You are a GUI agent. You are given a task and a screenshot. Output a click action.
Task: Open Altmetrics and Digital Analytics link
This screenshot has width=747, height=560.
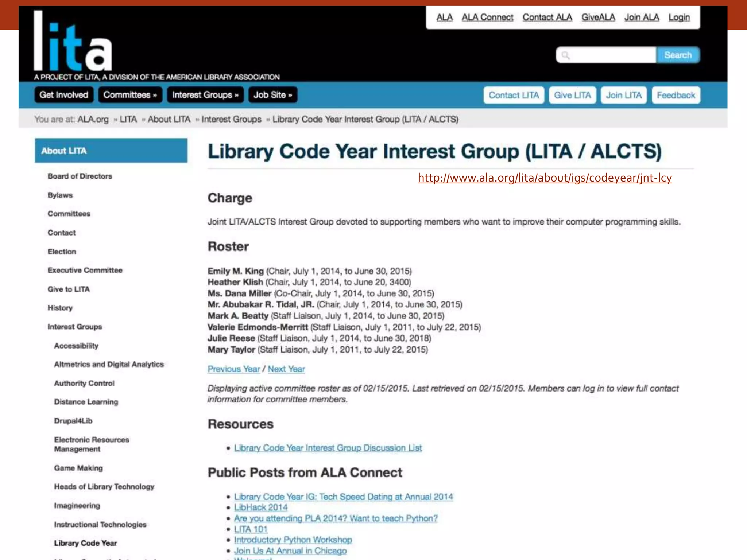109,364
